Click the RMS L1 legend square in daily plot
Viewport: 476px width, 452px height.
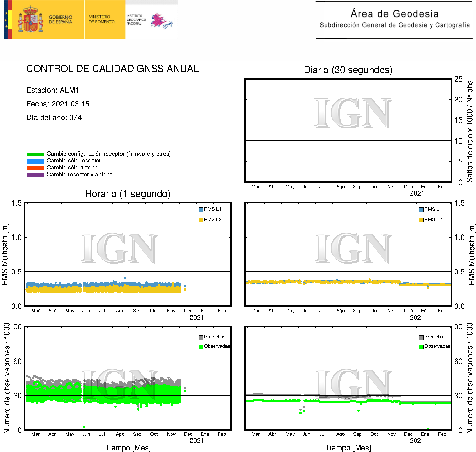pos(421,209)
